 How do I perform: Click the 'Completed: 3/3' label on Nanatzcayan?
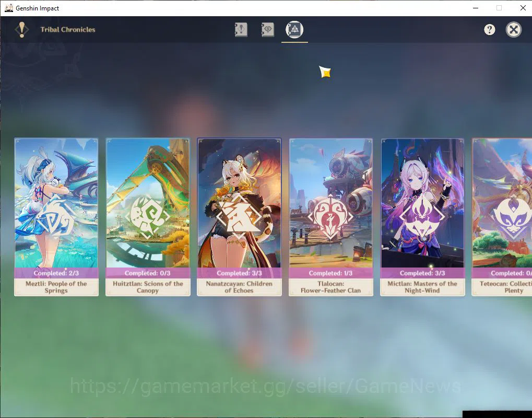click(x=239, y=273)
